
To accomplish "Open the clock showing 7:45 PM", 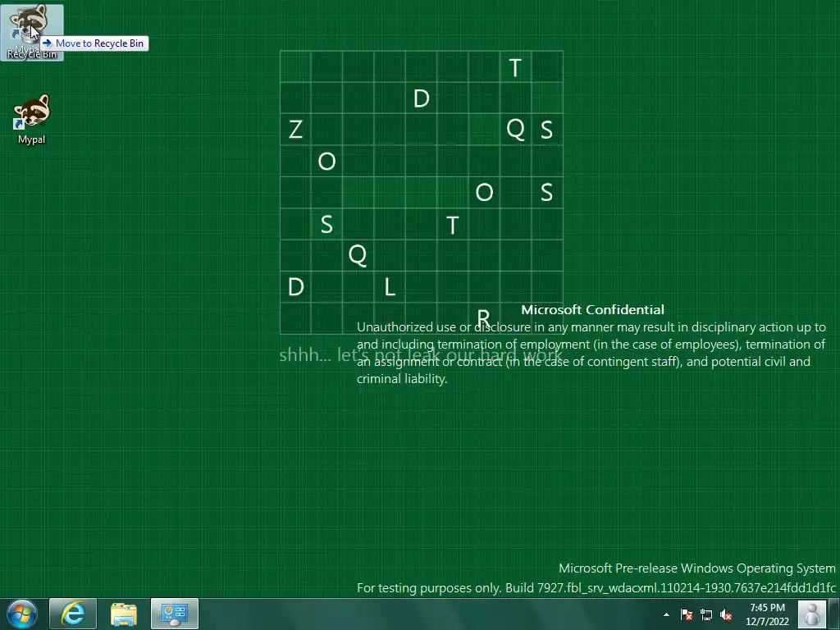I will tap(767, 614).
